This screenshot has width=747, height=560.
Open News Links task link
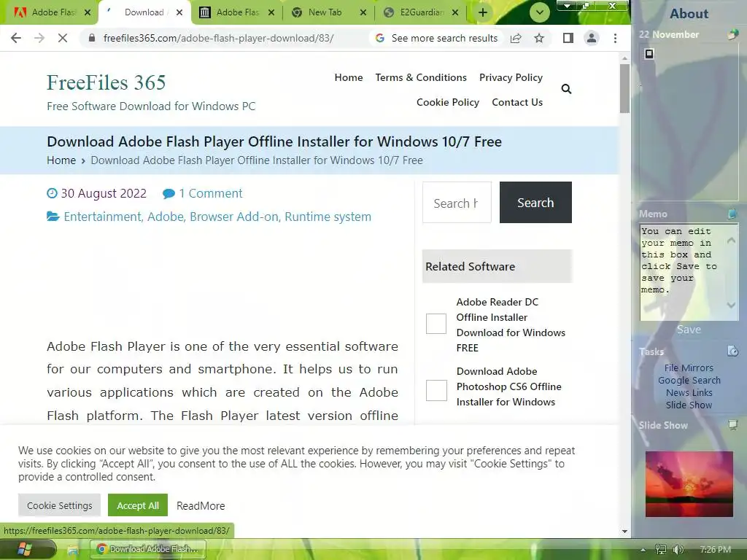point(689,392)
